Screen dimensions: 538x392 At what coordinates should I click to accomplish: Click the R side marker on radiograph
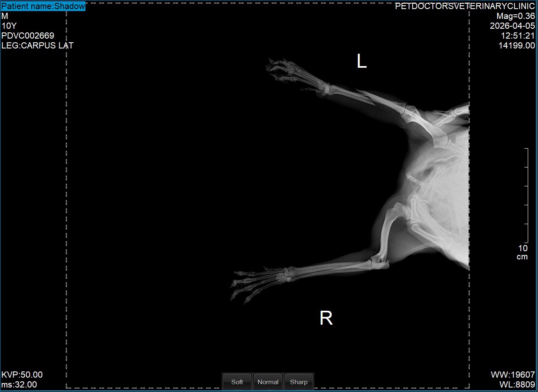point(326,318)
